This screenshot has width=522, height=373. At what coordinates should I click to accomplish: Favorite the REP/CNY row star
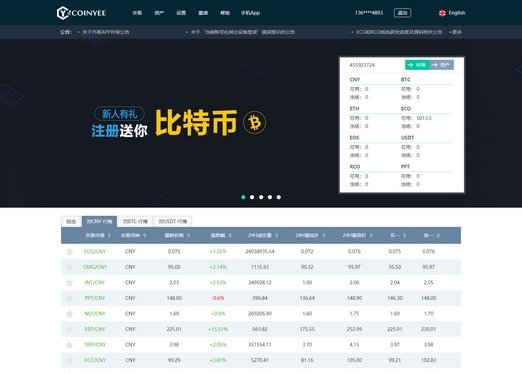pos(69,329)
